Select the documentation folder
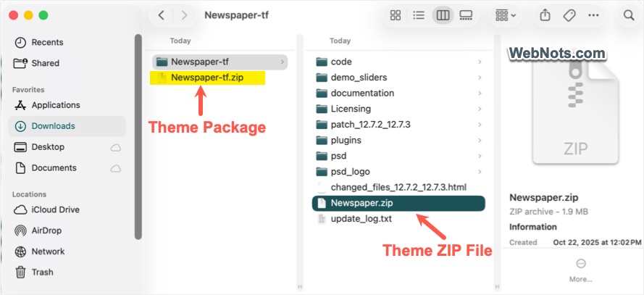The height and width of the screenshot is (295, 644). 399,94
